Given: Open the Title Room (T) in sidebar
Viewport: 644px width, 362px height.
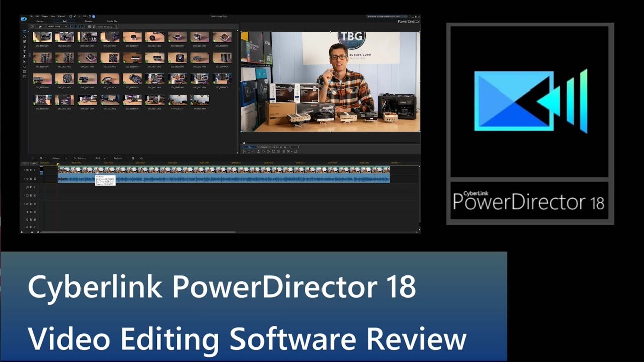Looking at the screenshot, I should [x=25, y=51].
